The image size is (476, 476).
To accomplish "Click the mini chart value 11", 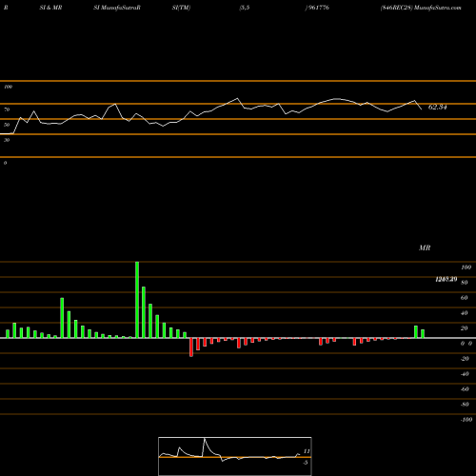I will point(307,451).
